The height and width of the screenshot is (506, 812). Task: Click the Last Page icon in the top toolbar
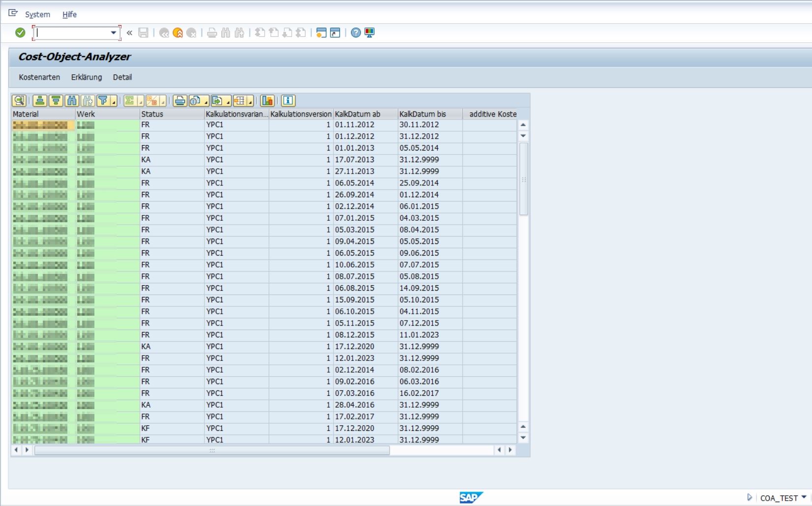[x=301, y=33]
